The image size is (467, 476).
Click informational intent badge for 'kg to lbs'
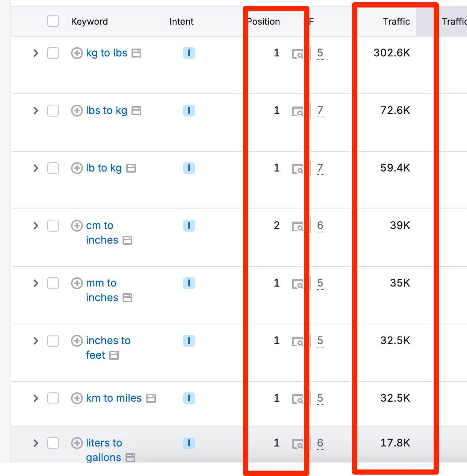189,53
